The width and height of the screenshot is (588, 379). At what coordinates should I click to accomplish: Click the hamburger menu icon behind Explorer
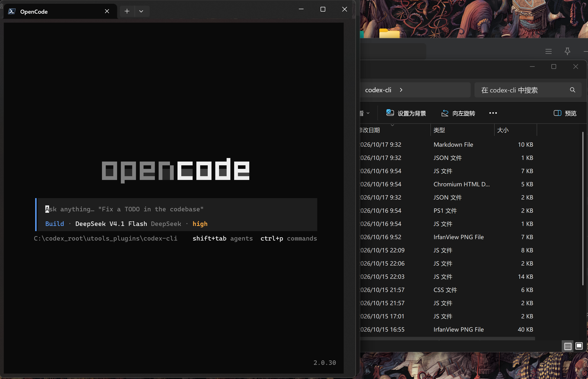point(548,51)
